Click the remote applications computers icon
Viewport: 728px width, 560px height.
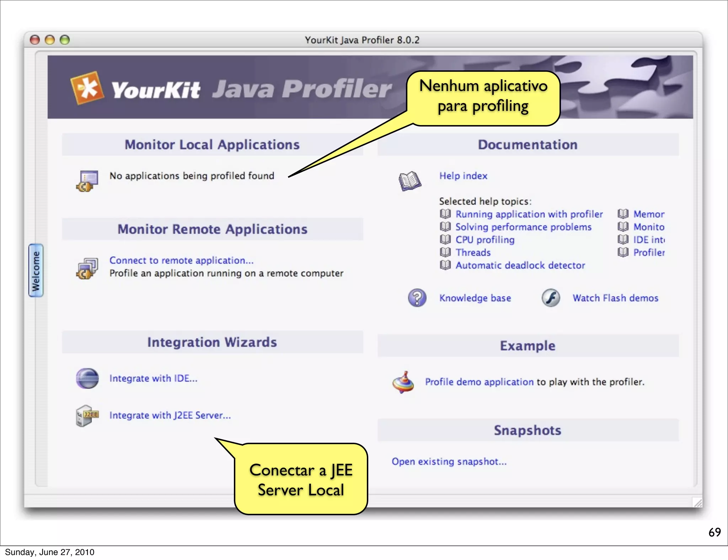[87, 268]
